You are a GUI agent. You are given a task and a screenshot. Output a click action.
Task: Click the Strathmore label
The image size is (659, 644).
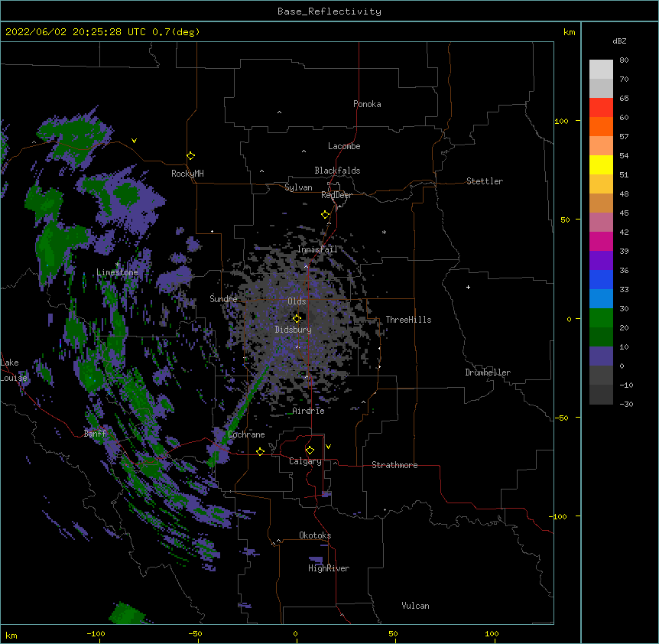point(394,465)
